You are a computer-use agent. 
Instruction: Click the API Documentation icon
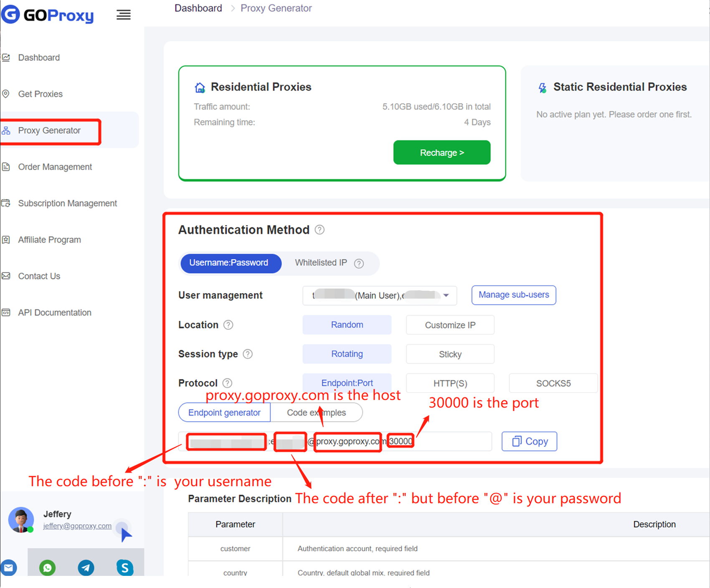(6, 312)
